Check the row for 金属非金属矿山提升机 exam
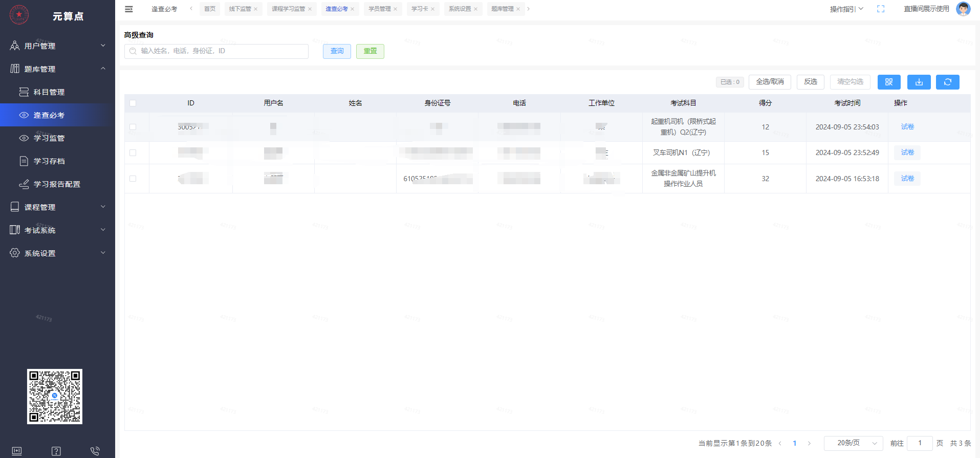Viewport: 980px width, 458px height. click(x=133, y=179)
